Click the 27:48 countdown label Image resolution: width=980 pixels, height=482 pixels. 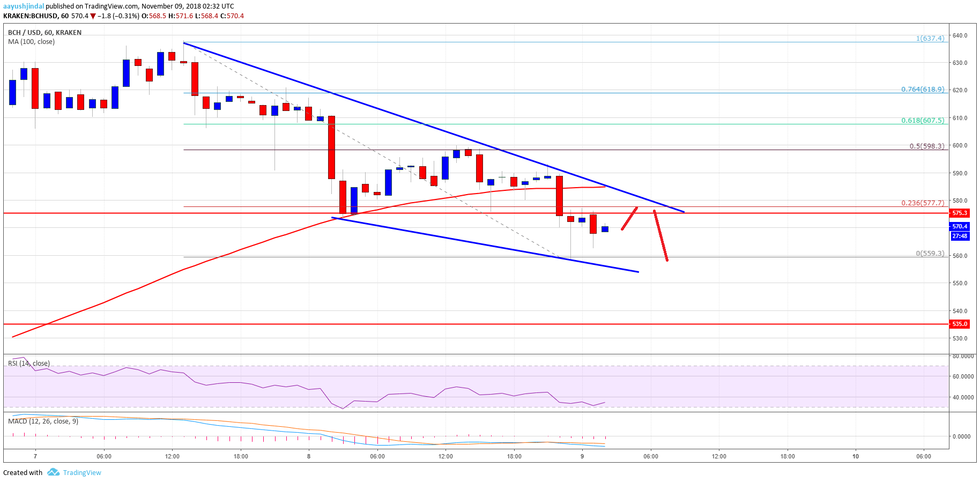click(959, 236)
